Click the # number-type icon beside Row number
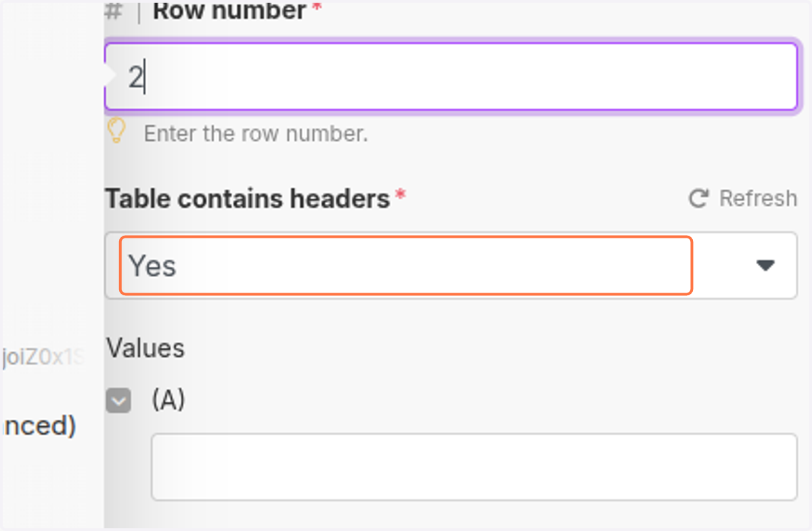Viewport: 812px width, 531px height. [x=114, y=11]
